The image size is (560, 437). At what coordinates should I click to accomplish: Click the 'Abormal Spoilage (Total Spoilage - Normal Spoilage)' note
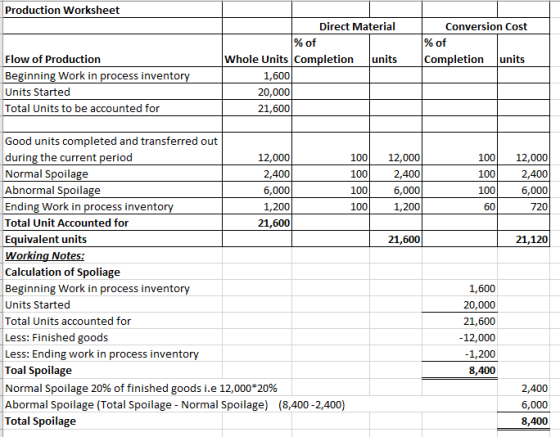136,405
